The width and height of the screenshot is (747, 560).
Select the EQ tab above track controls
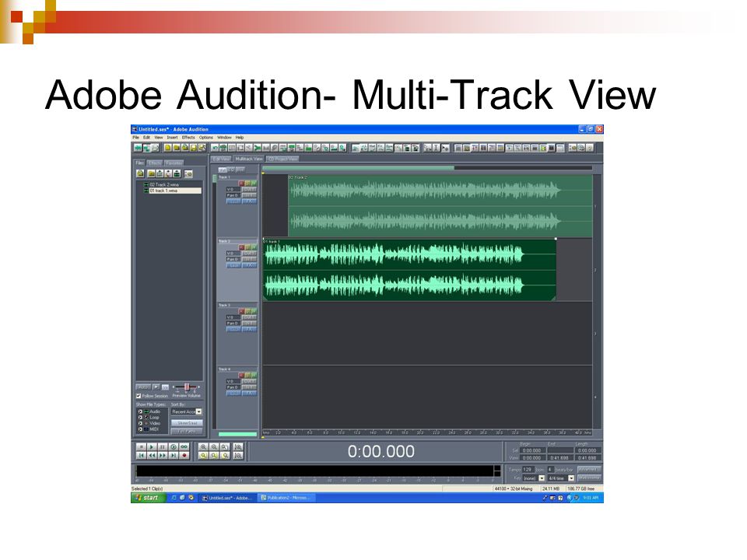point(231,170)
